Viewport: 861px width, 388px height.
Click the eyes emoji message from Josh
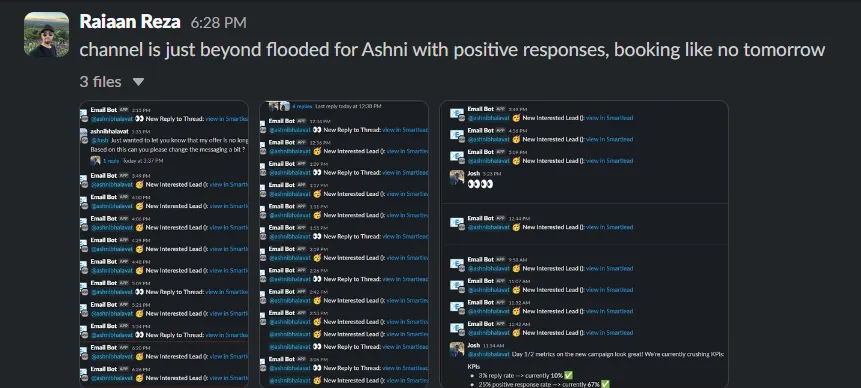pyautogui.click(x=480, y=184)
